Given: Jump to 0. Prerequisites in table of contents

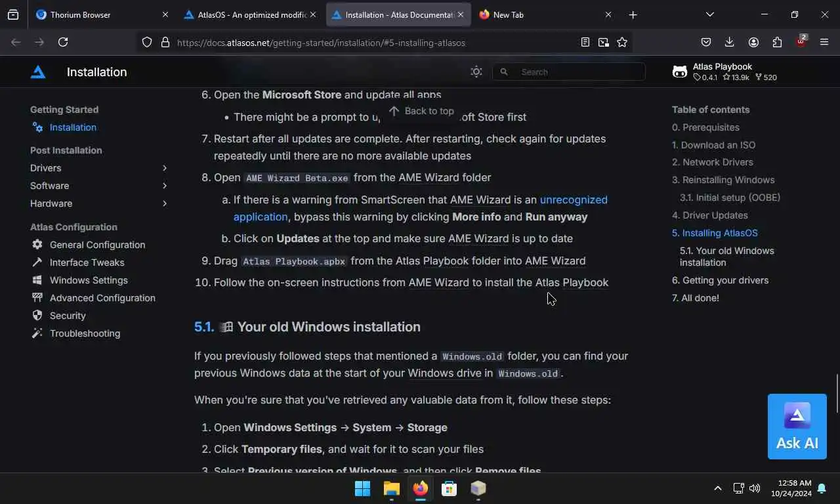Looking at the screenshot, I should tap(705, 127).
